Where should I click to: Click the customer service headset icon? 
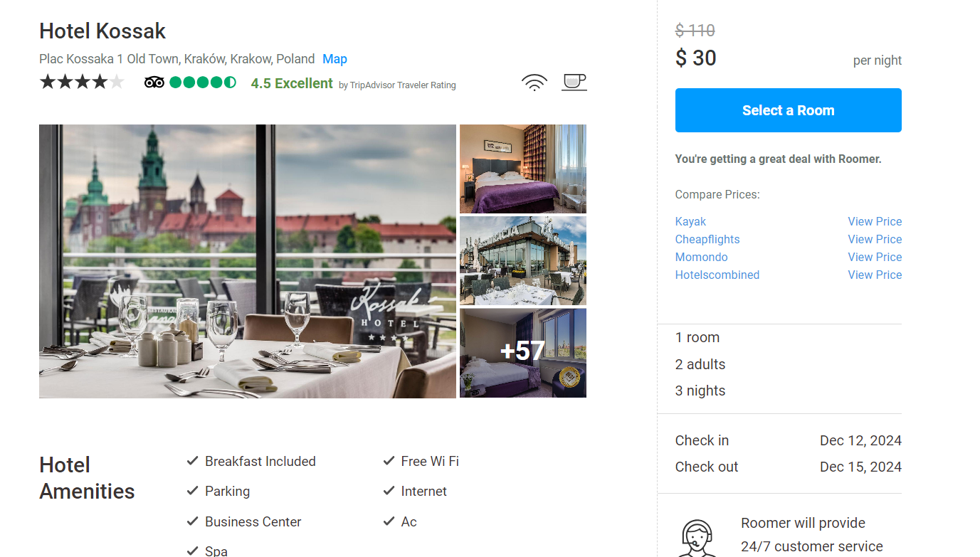coord(697,538)
